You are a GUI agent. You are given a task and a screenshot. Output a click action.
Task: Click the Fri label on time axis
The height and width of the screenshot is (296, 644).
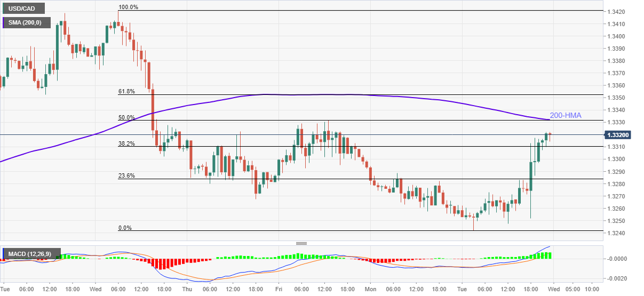[279, 289]
